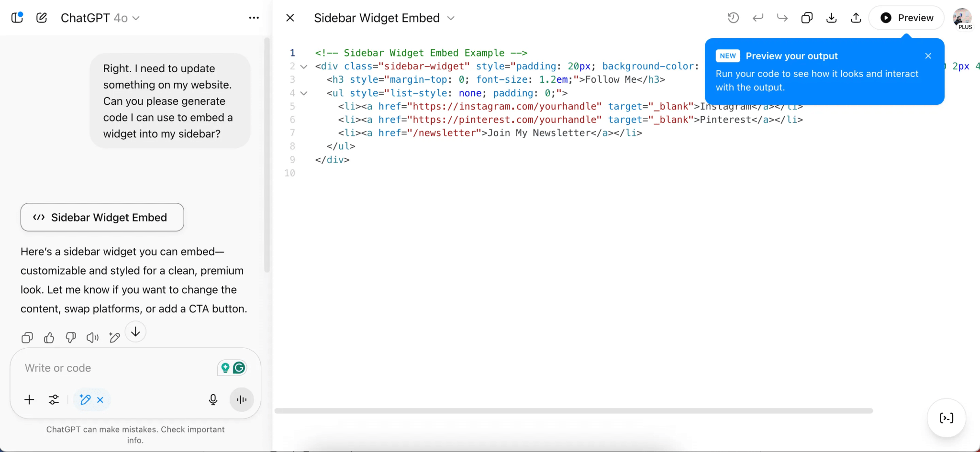This screenshot has width=980, height=452.
Task: Download the Sidebar Widget Embed code
Action: (x=832, y=17)
